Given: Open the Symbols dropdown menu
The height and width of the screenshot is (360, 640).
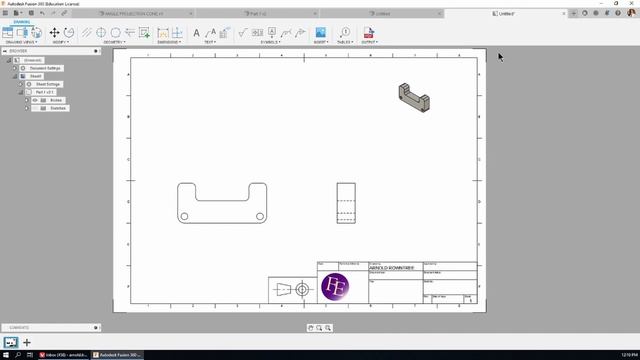Looking at the screenshot, I should click(x=270, y=42).
